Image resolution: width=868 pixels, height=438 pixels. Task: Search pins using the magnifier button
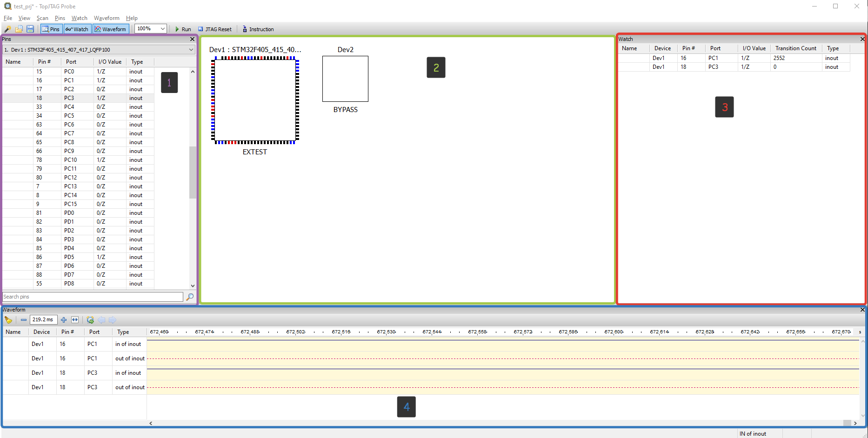[x=189, y=297]
